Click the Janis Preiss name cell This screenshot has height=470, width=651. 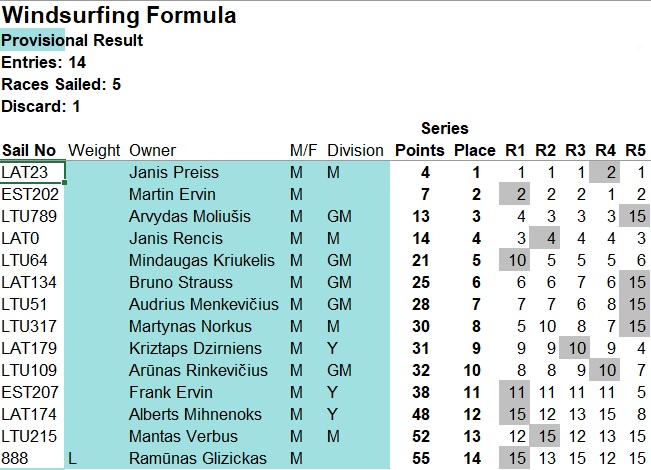(174, 172)
